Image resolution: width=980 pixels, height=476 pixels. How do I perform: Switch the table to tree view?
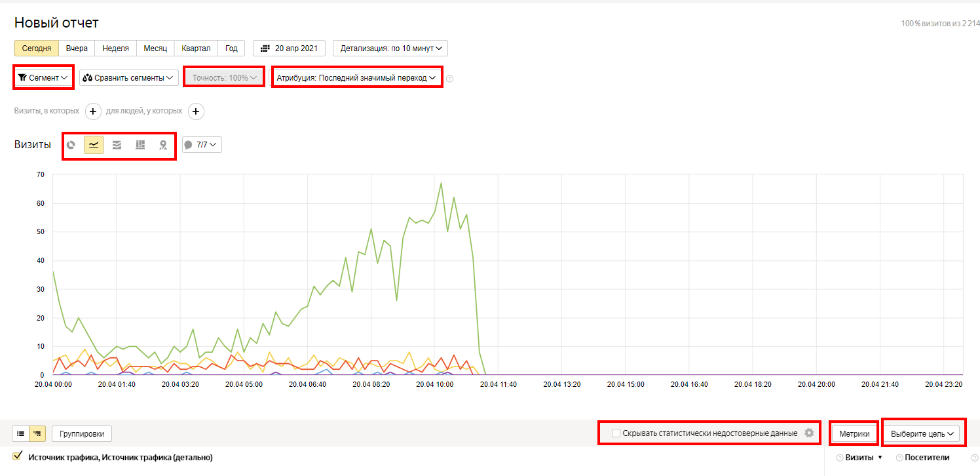click(37, 433)
